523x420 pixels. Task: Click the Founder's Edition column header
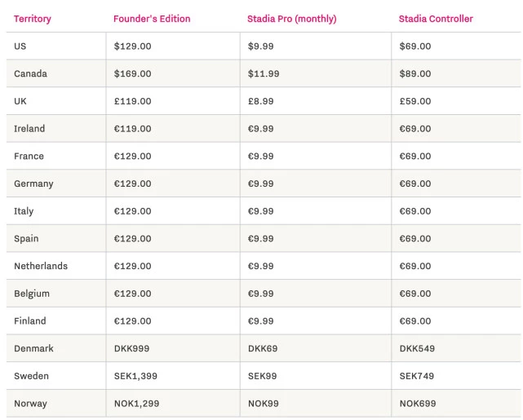pos(152,19)
